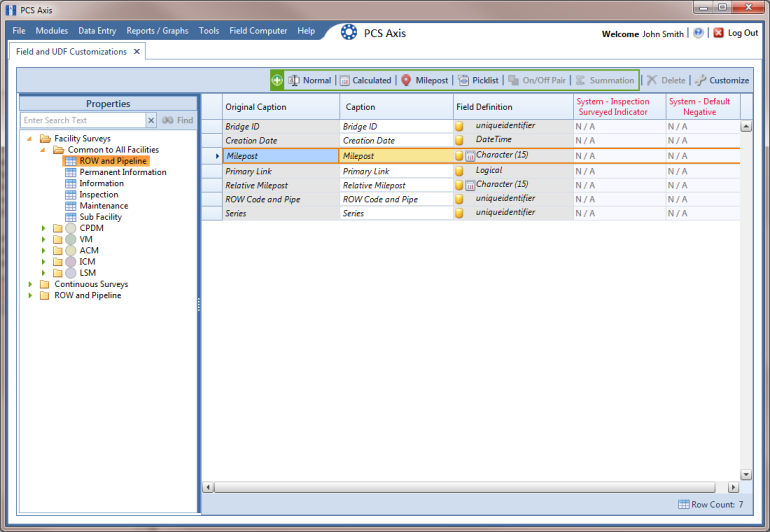Click System - Inspection Surveyed Indicator header
Screen dimensions: 770x532
(620, 107)
